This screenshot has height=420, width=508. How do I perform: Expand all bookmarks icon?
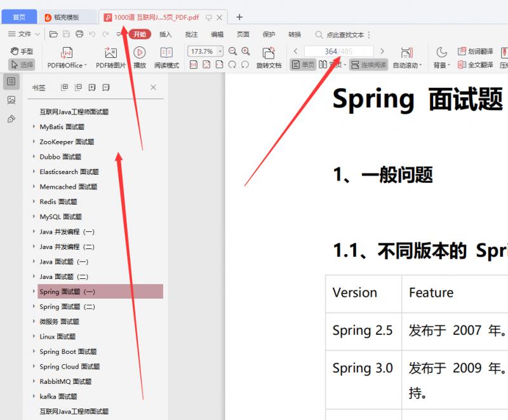point(65,87)
